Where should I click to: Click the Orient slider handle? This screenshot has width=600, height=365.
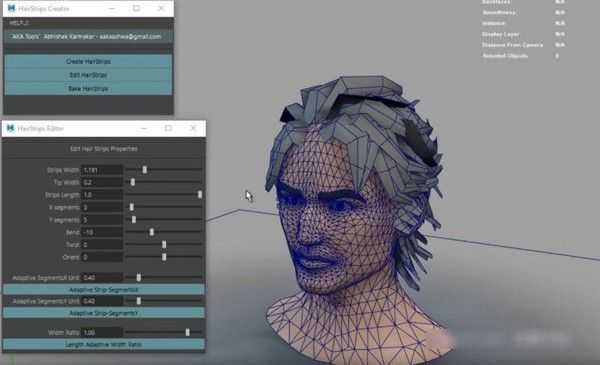click(164, 257)
